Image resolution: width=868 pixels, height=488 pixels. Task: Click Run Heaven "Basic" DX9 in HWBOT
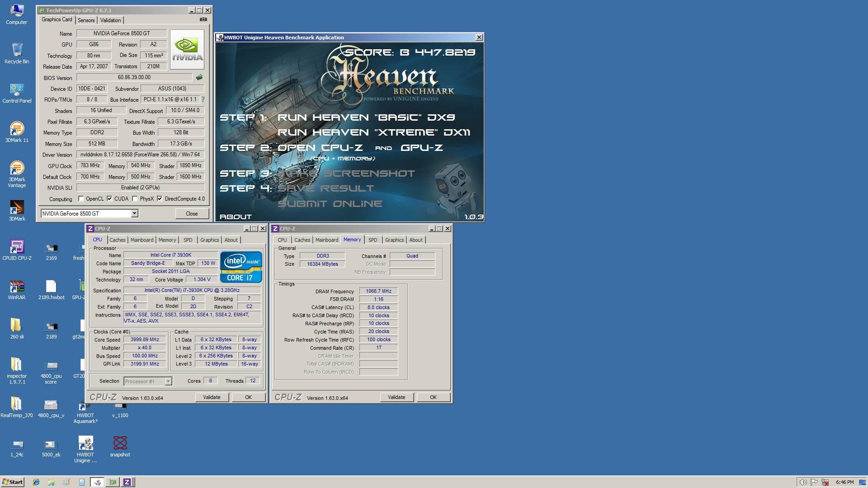[366, 117]
